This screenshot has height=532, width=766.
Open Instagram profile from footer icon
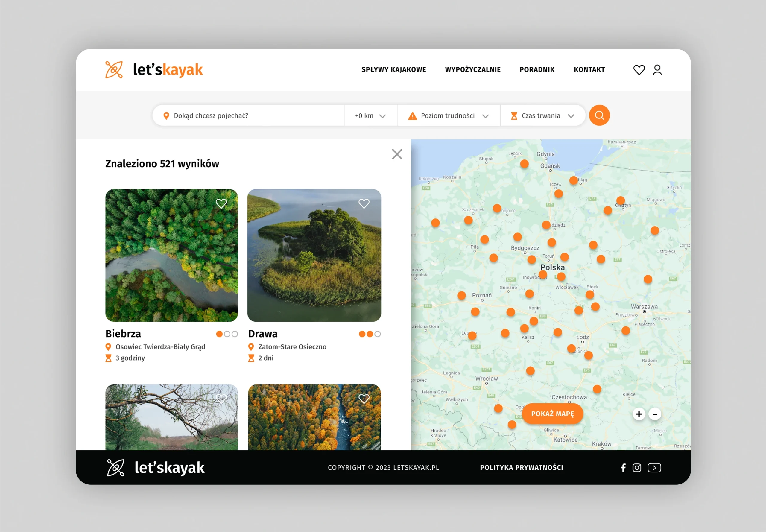[x=637, y=467]
